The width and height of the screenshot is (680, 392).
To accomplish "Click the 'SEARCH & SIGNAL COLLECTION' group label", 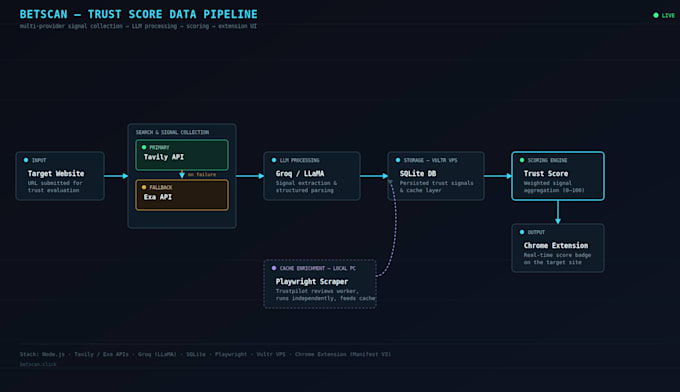I will [172, 132].
